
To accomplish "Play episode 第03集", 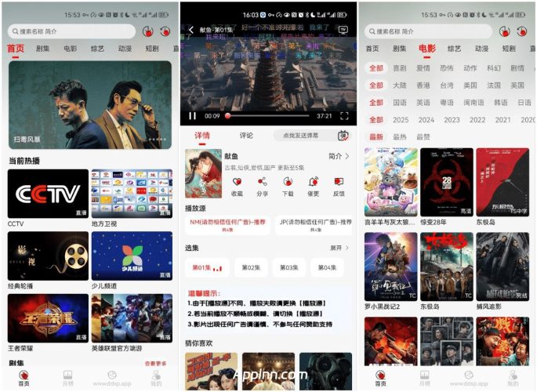I will point(289,267).
